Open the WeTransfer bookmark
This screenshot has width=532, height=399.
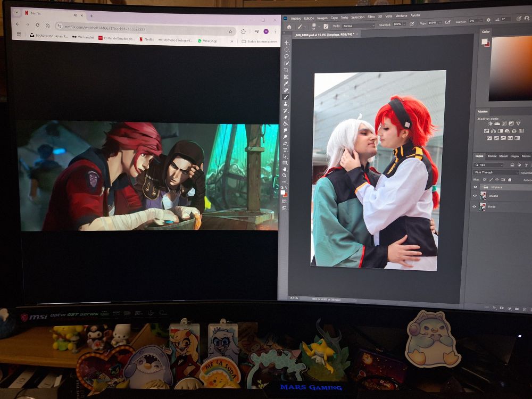[83, 37]
